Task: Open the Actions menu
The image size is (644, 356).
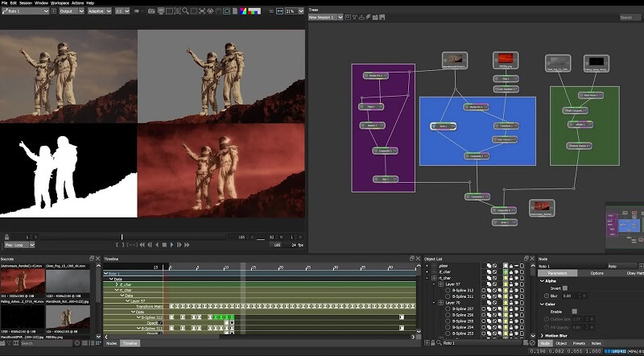Action: click(77, 3)
